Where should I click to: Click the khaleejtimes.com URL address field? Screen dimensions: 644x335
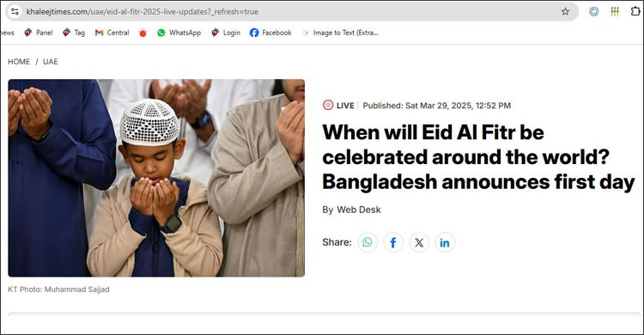[288, 11]
